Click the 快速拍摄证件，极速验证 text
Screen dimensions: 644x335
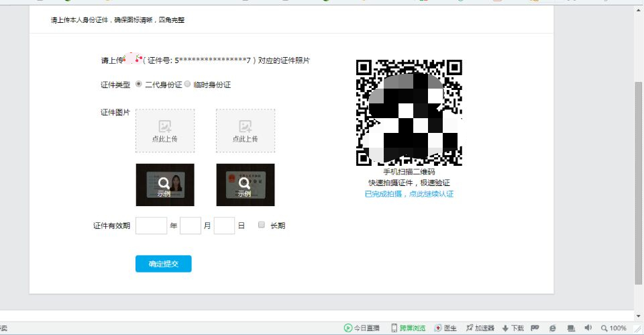(x=409, y=183)
